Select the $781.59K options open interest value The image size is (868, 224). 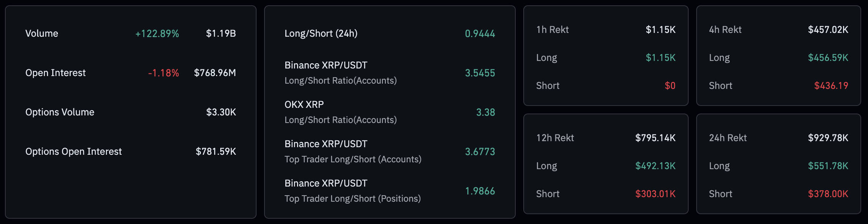coord(216,152)
